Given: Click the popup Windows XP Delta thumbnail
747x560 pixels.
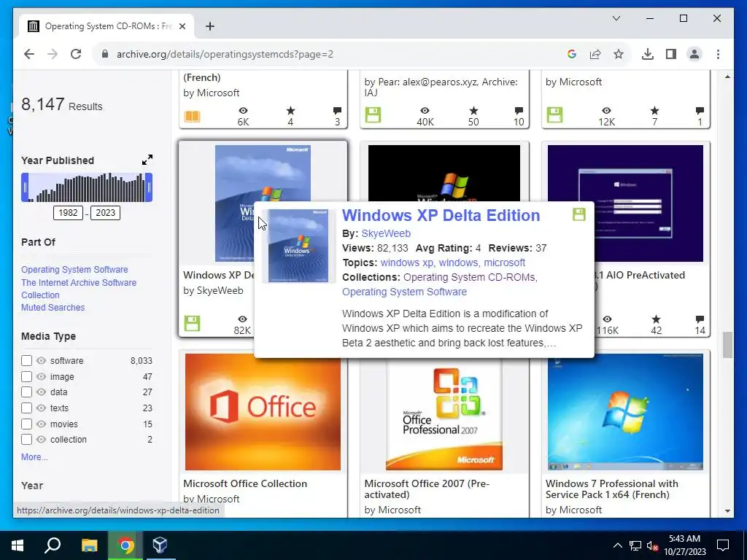Looking at the screenshot, I should click(298, 246).
